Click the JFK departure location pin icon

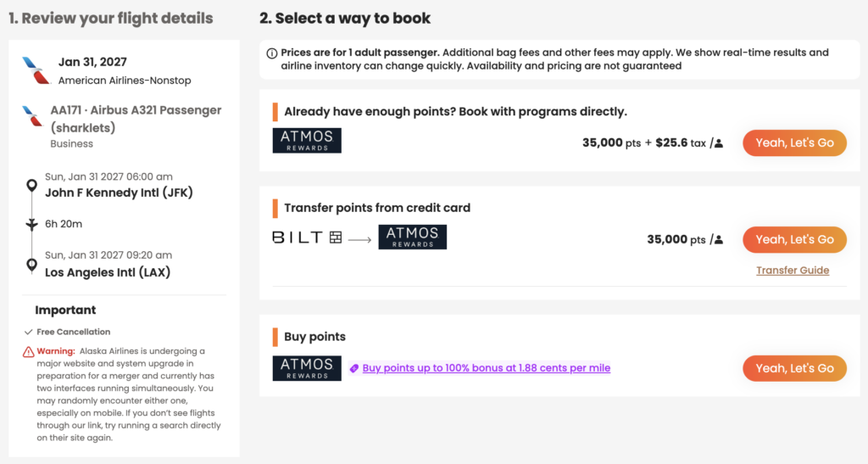(x=32, y=186)
